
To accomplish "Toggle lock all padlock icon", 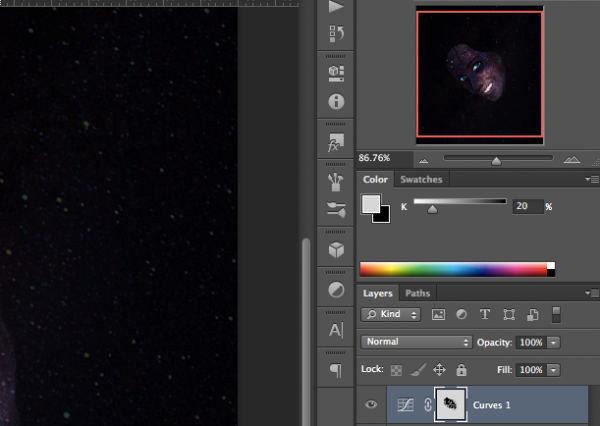I will pyautogui.click(x=460, y=369).
